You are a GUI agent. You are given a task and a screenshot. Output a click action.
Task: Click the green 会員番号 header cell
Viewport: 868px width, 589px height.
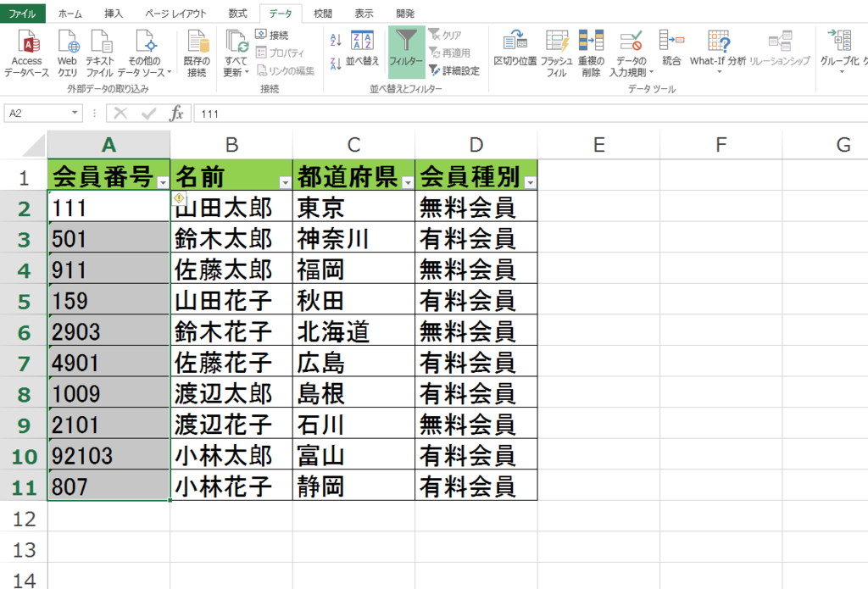click(102, 175)
